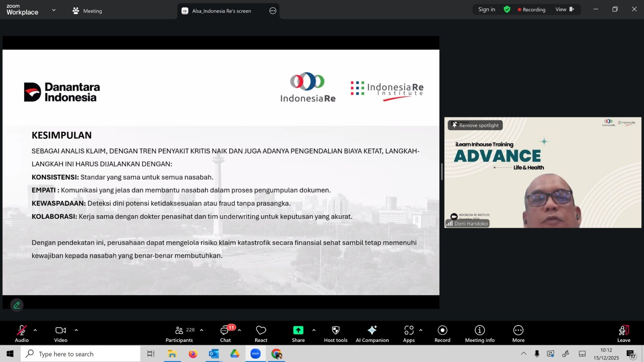Toggle the Video camera on
The image size is (644, 362).
tap(61, 333)
